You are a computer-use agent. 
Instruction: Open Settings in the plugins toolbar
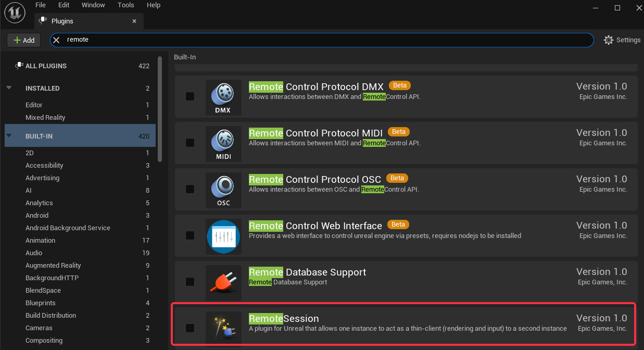pos(622,40)
